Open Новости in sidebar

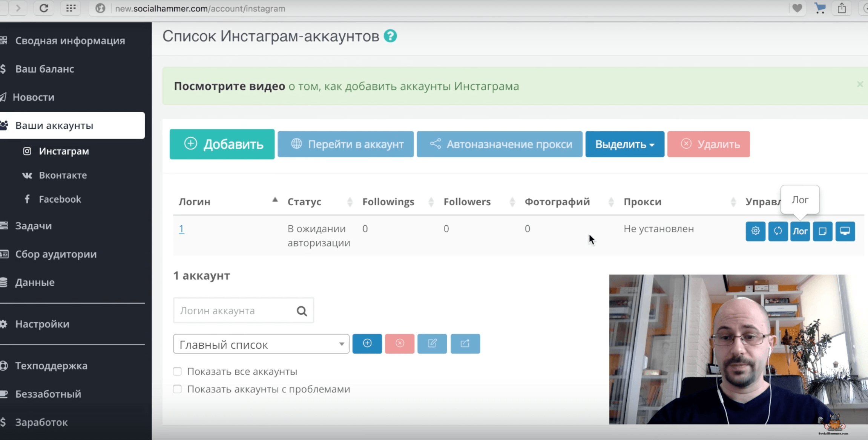tap(33, 97)
